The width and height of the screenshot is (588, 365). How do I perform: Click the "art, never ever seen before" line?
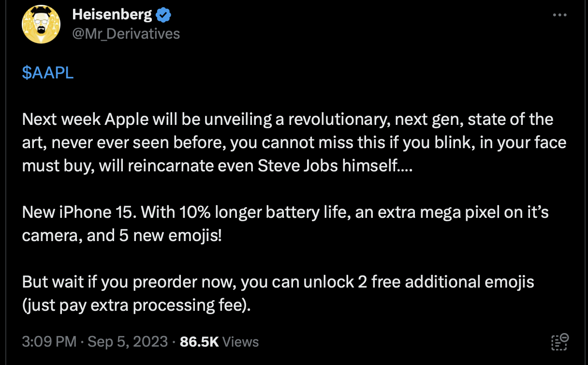point(294,143)
